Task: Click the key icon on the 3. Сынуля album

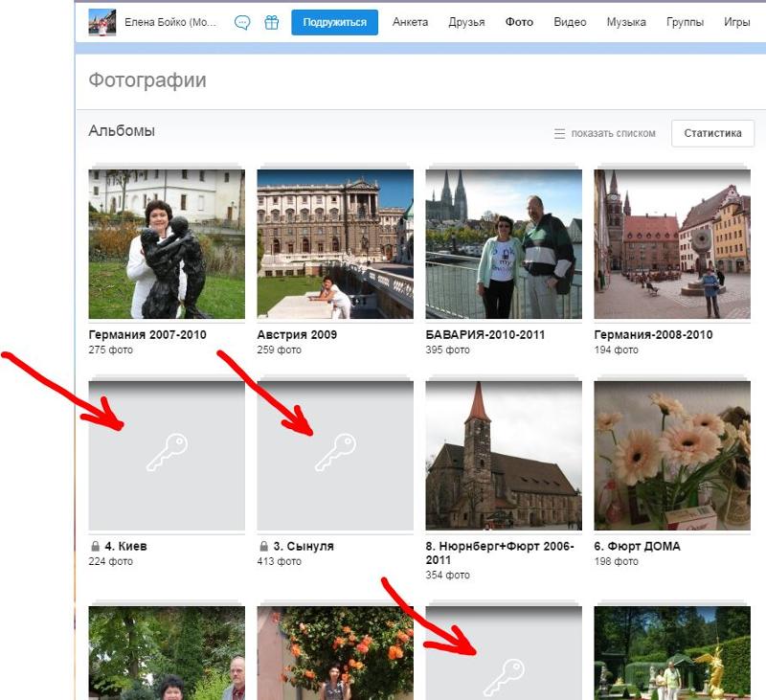Action: 335,452
